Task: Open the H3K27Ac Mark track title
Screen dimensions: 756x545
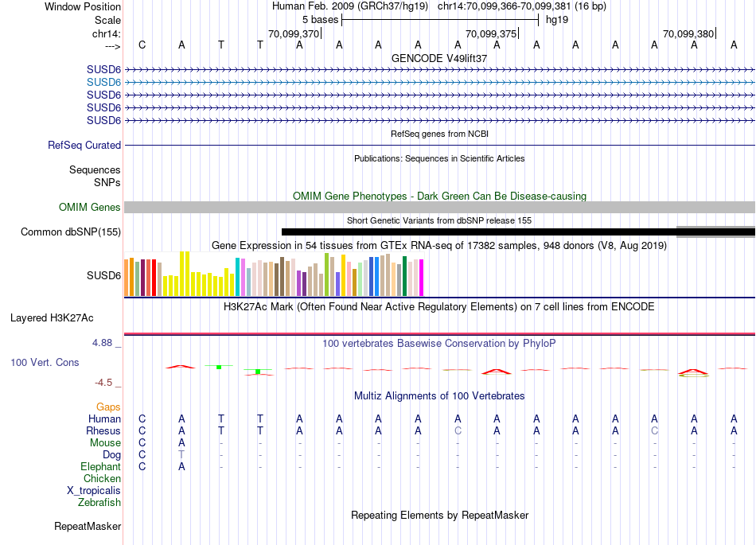Action: click(439, 307)
